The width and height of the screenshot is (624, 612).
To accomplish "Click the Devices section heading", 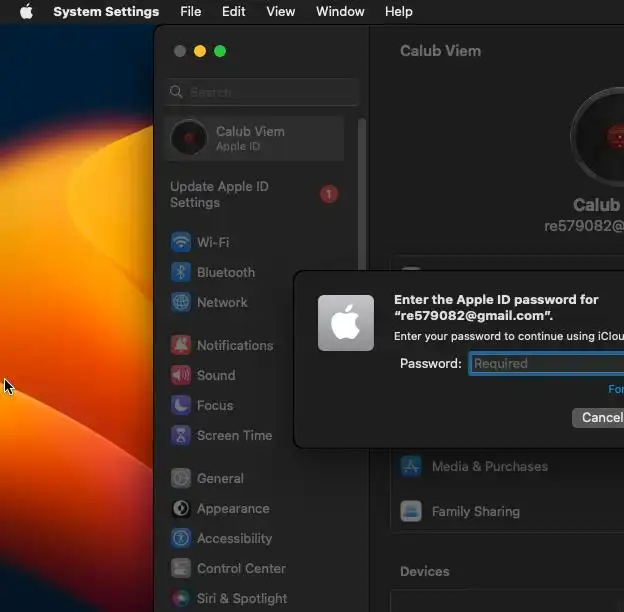I will 425,571.
